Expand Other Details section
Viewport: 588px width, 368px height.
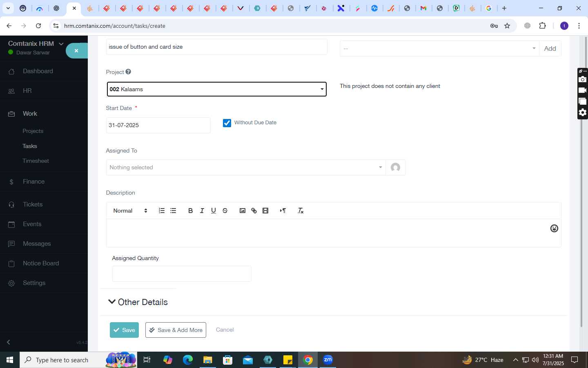(138, 302)
